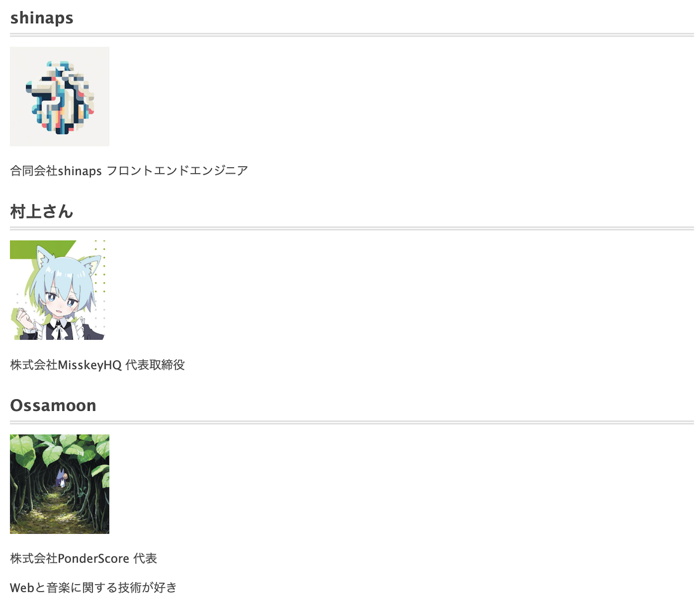Viewport: 696px width, 616px height.
Task: Click the divider line under Ossamoon heading
Action: click(352, 422)
